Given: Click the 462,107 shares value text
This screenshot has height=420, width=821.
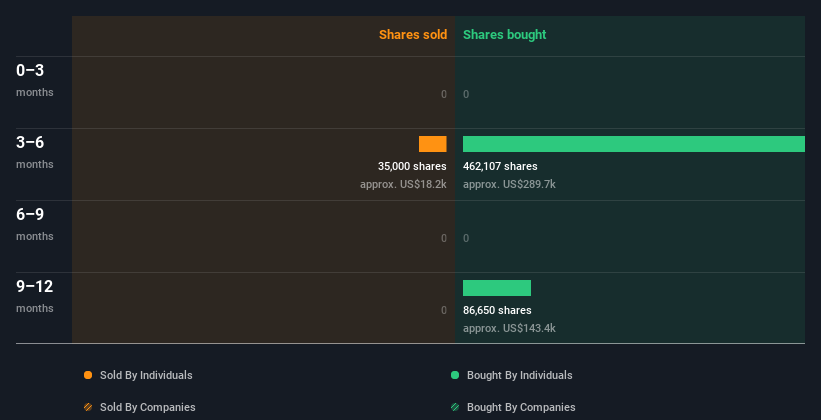Looking at the screenshot, I should pos(500,167).
